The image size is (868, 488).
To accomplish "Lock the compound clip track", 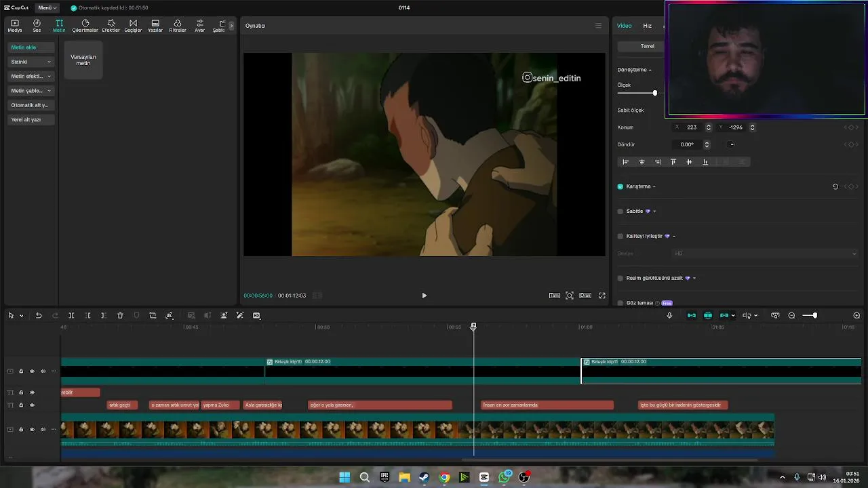I will pos(21,371).
